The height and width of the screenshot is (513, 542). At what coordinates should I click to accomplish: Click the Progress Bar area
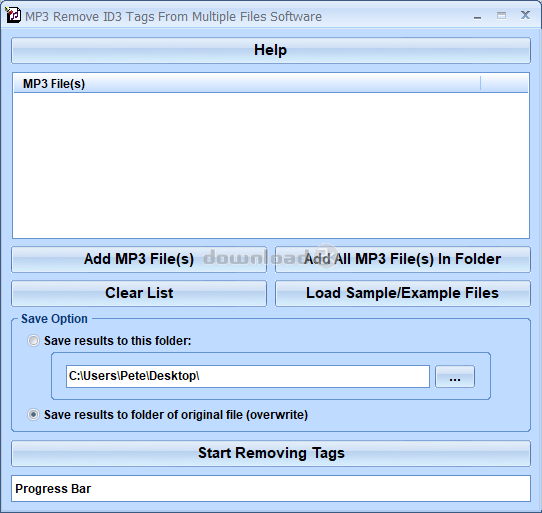(x=271, y=488)
